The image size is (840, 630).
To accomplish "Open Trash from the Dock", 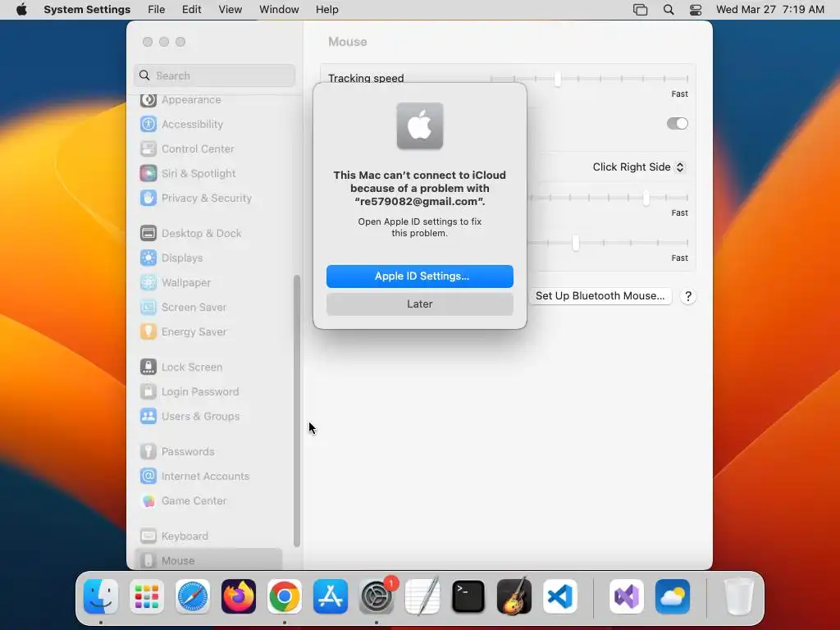I will click(739, 596).
